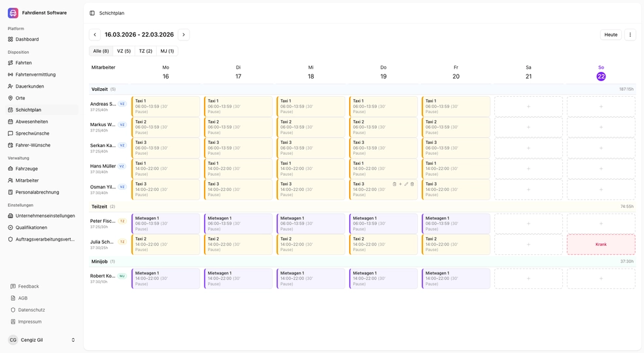Click the highlighted Sunday 22 date header
Image resolution: width=644 pixels, height=353 pixels.
click(x=601, y=76)
